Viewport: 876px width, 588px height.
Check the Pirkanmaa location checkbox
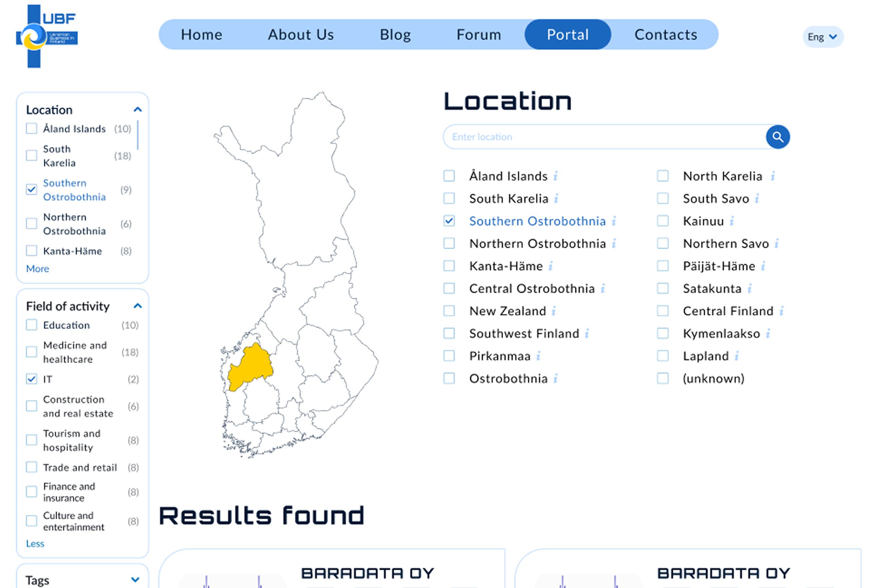pos(449,355)
